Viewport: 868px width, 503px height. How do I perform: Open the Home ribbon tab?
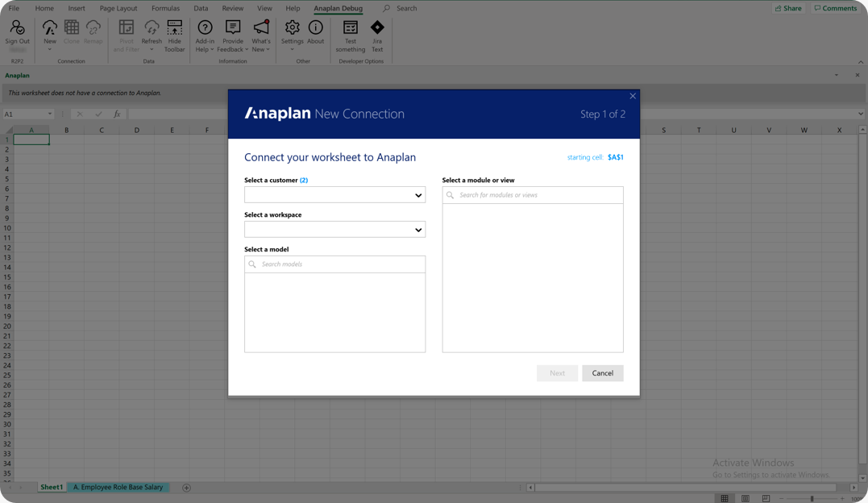tap(44, 8)
